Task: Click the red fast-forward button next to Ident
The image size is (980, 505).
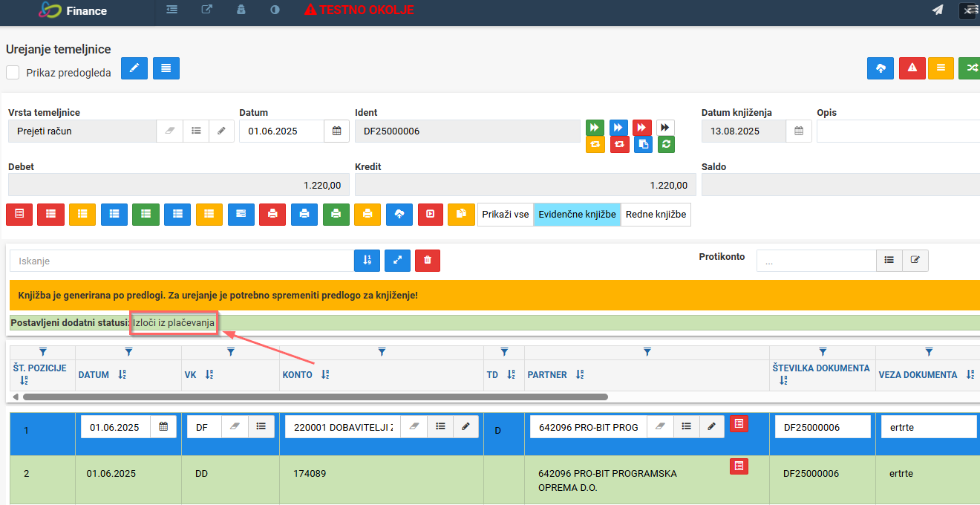Action: (x=642, y=127)
